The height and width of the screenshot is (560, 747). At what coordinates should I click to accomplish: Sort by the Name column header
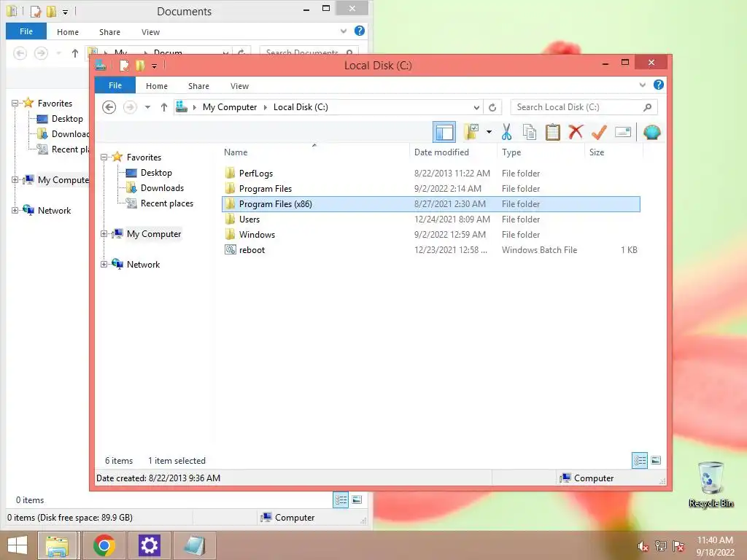pos(316,152)
